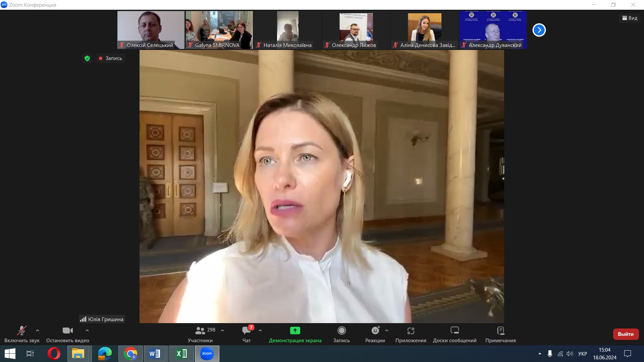Image resolution: width=644 pixels, height=362 pixels.
Task: Expand the arrow next to participants count
Action: pyautogui.click(x=222, y=330)
